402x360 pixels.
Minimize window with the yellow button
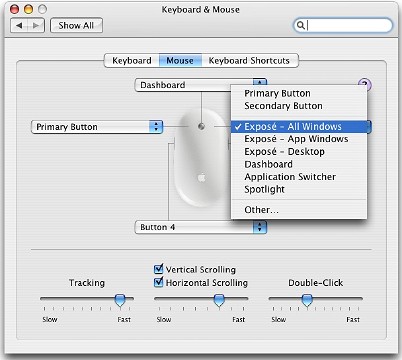click(x=28, y=9)
